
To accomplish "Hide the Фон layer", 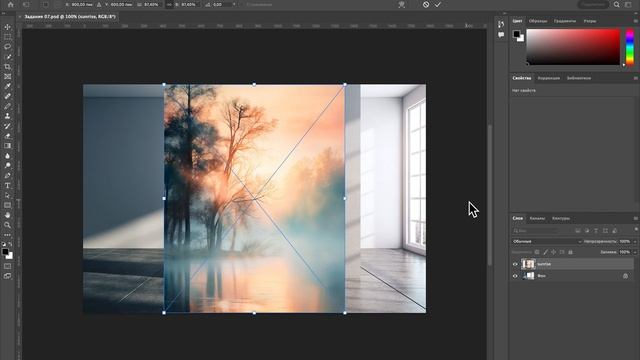I will point(515,276).
